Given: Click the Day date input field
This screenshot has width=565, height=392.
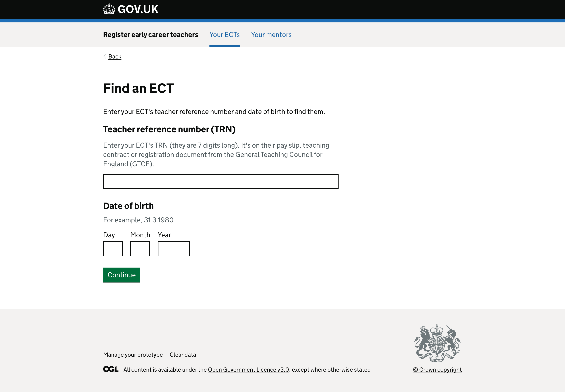Looking at the screenshot, I should (x=113, y=249).
